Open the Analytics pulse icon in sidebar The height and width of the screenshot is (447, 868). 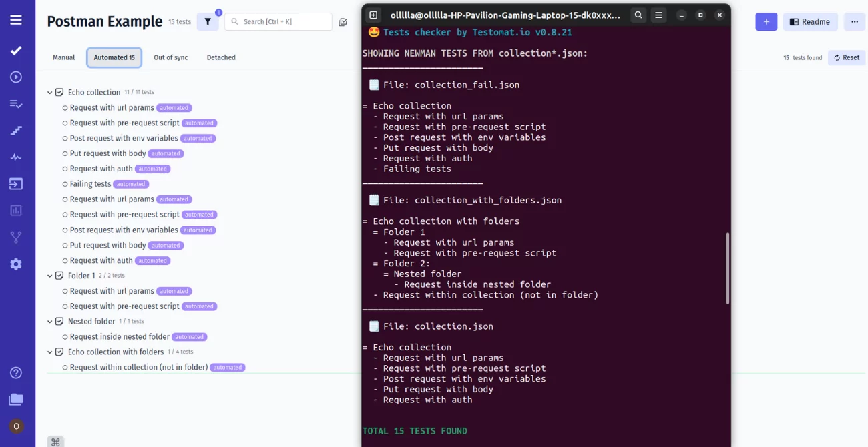[16, 157]
